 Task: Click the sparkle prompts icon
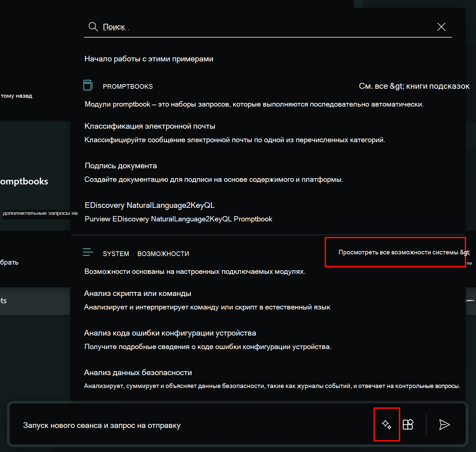point(387,425)
